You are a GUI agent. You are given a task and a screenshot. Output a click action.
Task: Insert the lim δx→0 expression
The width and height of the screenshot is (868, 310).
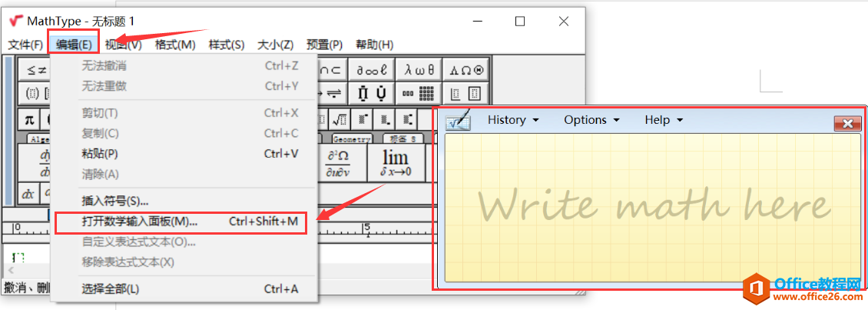point(395,162)
